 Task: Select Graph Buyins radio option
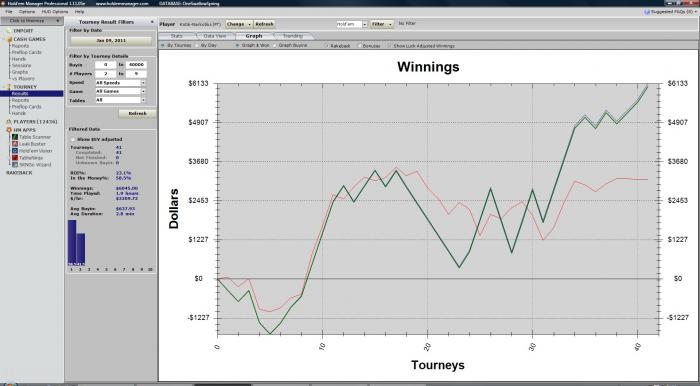click(x=275, y=46)
